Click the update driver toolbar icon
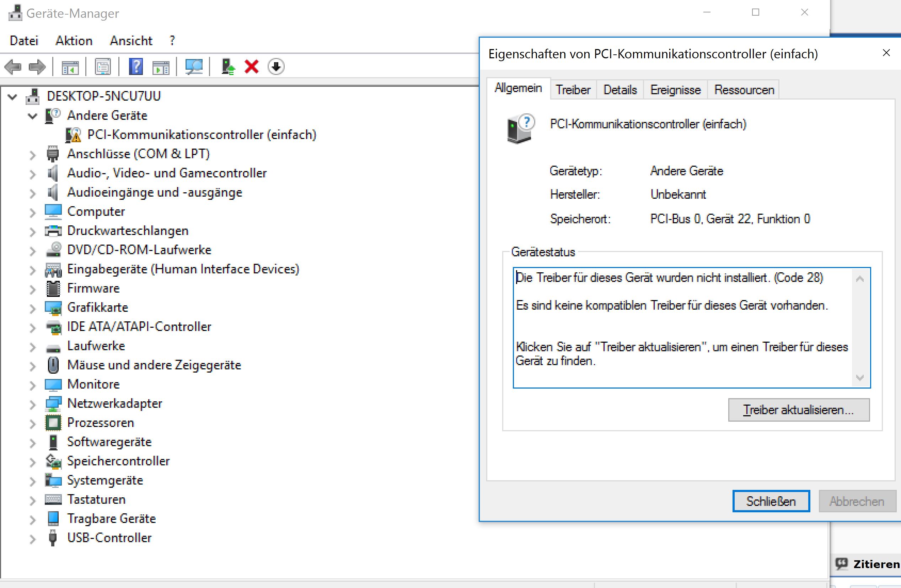This screenshot has width=901, height=588. [228, 67]
